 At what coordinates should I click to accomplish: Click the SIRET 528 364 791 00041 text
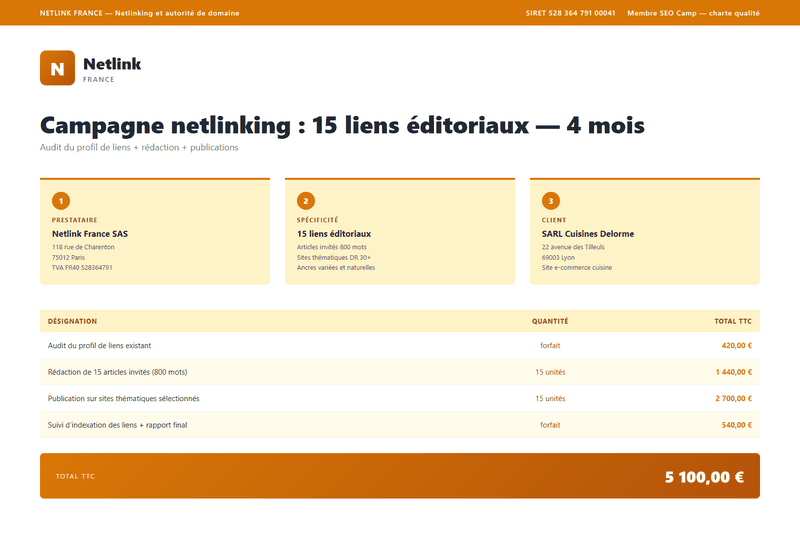570,13
